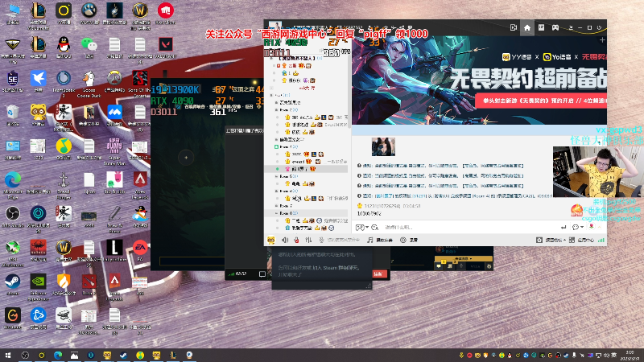The width and height of the screenshot is (644, 362).
Task: Open the channel template dropdown in YY bottom bar
Action: (x=551, y=240)
